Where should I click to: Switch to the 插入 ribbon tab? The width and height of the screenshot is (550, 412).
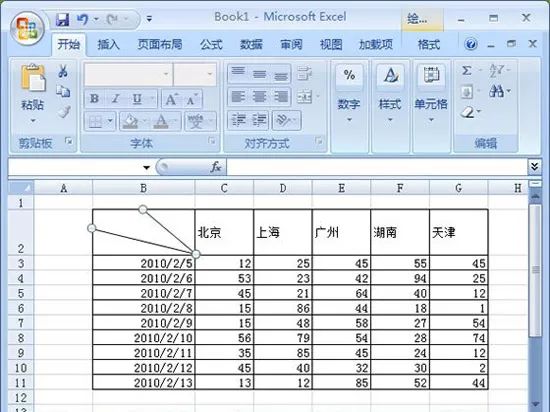pyautogui.click(x=108, y=45)
